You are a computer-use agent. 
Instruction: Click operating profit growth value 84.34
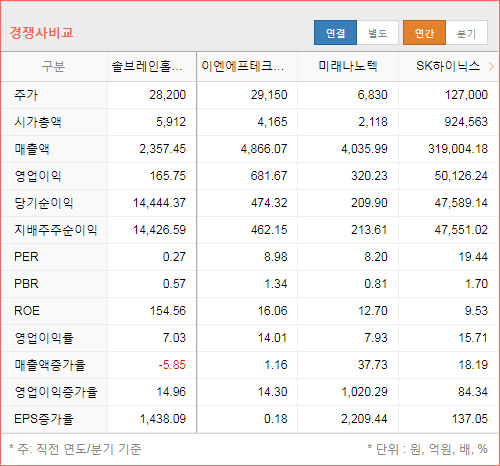pos(473,392)
